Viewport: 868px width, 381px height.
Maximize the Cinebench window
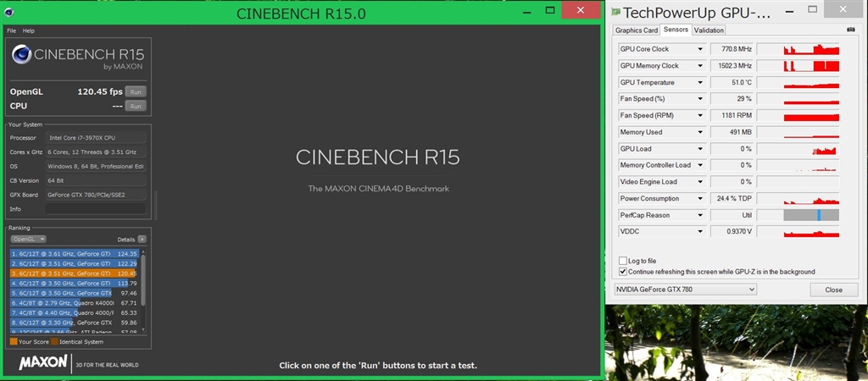[x=549, y=10]
